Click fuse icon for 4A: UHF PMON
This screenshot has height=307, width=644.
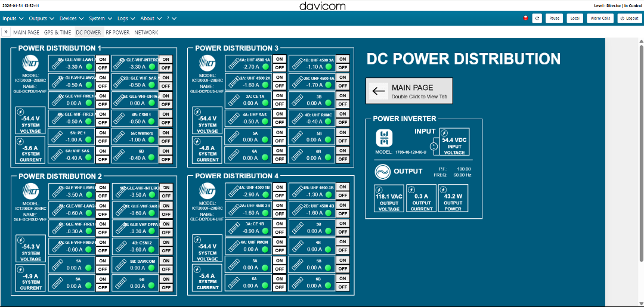tap(234, 246)
